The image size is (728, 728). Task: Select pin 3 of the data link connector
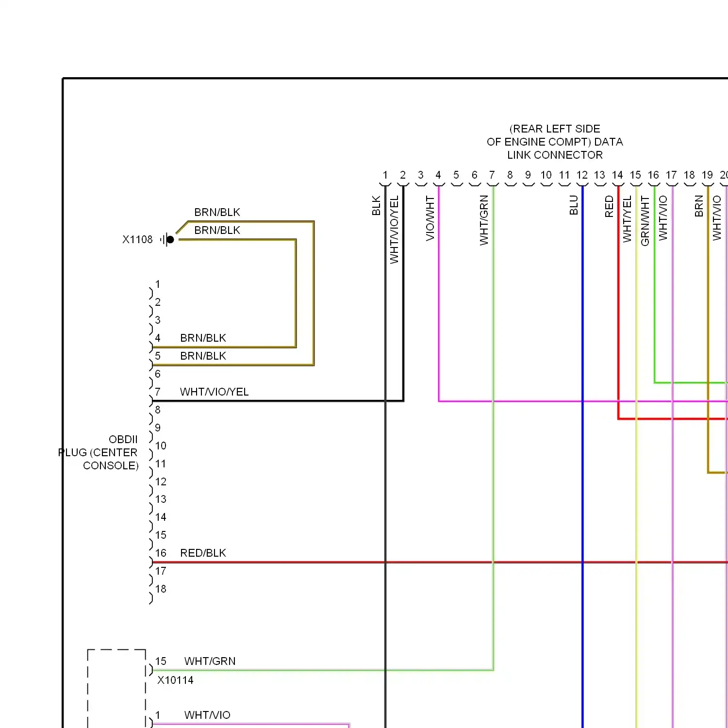tap(421, 175)
